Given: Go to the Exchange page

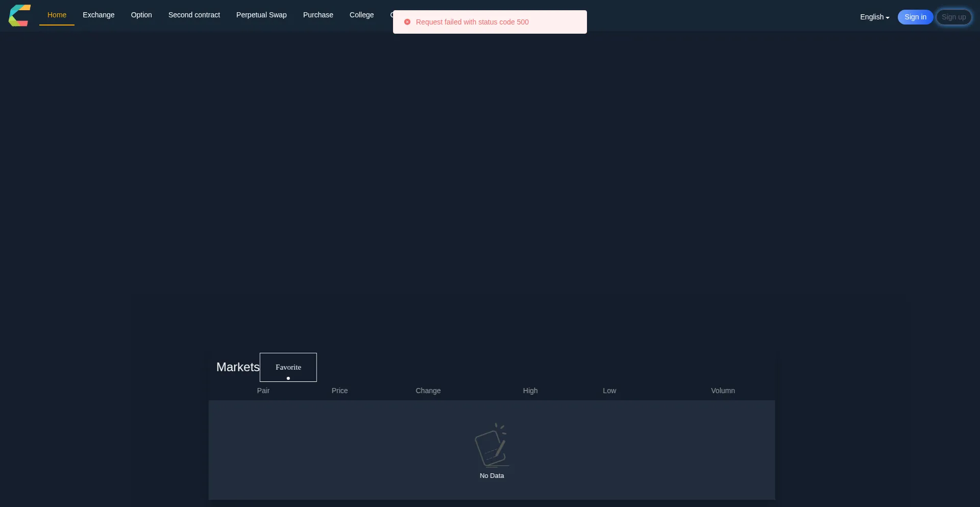Looking at the screenshot, I should click(x=99, y=15).
